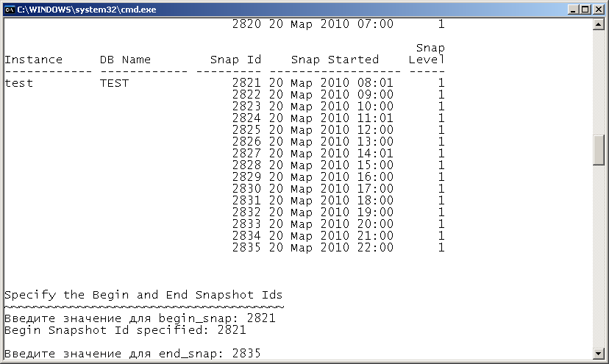This screenshot has width=609, height=364.
Task: Click the scrollbar up arrow
Action: click(x=599, y=24)
